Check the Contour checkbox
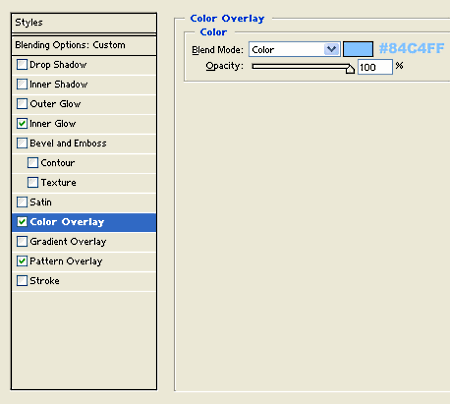This screenshot has height=404, width=450. pos(33,163)
